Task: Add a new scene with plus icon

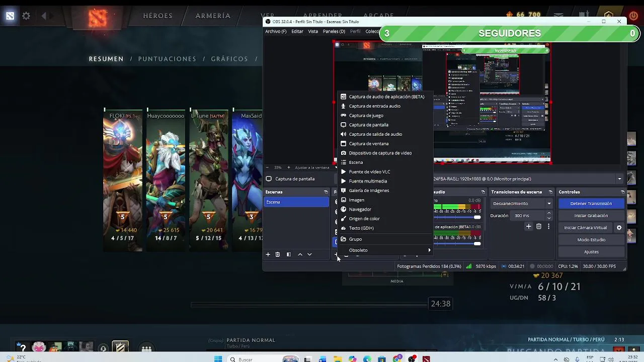Action: click(268, 255)
